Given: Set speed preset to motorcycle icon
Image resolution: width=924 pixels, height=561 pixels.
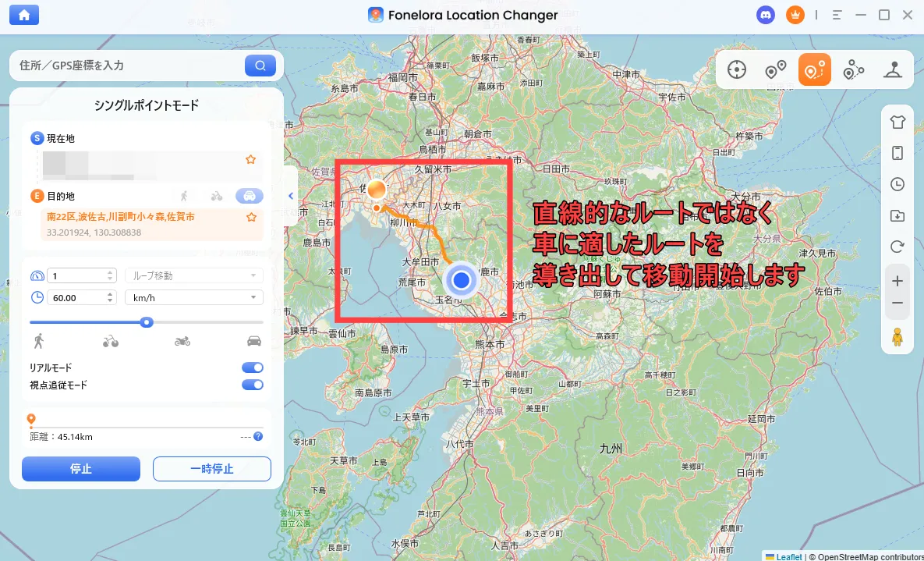Looking at the screenshot, I should pyautogui.click(x=182, y=341).
